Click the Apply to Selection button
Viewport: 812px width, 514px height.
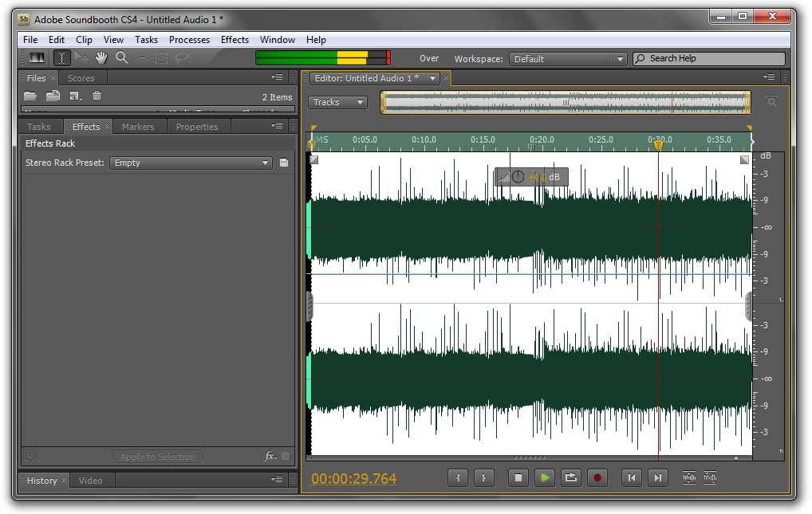pyautogui.click(x=157, y=457)
